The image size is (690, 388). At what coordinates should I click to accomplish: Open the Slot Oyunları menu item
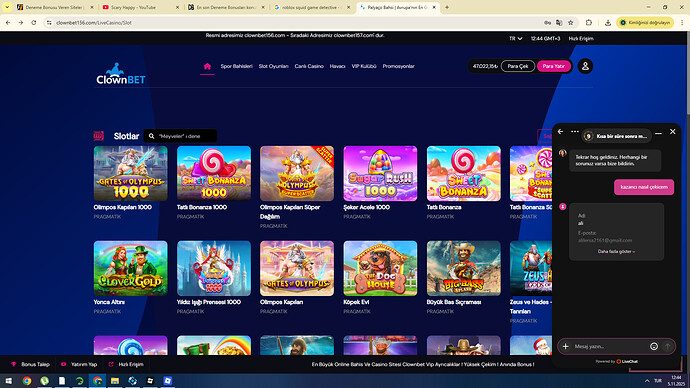point(273,66)
